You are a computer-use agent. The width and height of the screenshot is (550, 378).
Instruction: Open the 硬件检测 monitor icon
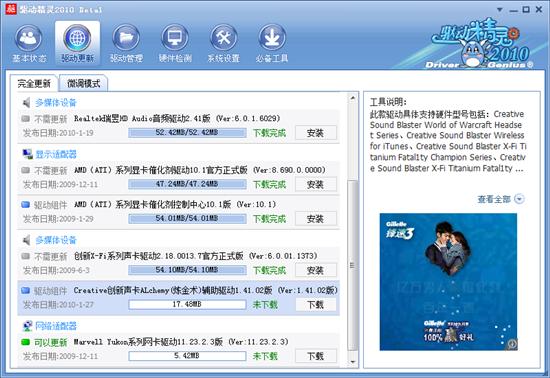175,38
